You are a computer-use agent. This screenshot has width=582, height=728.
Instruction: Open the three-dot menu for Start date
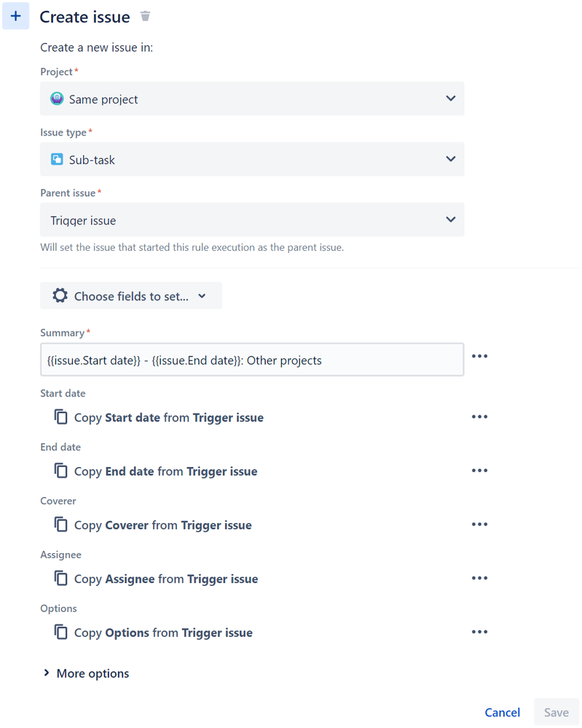tap(479, 416)
